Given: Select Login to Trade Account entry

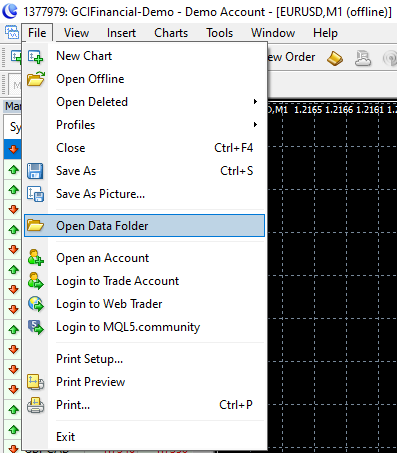Looking at the screenshot, I should tap(144, 281).
